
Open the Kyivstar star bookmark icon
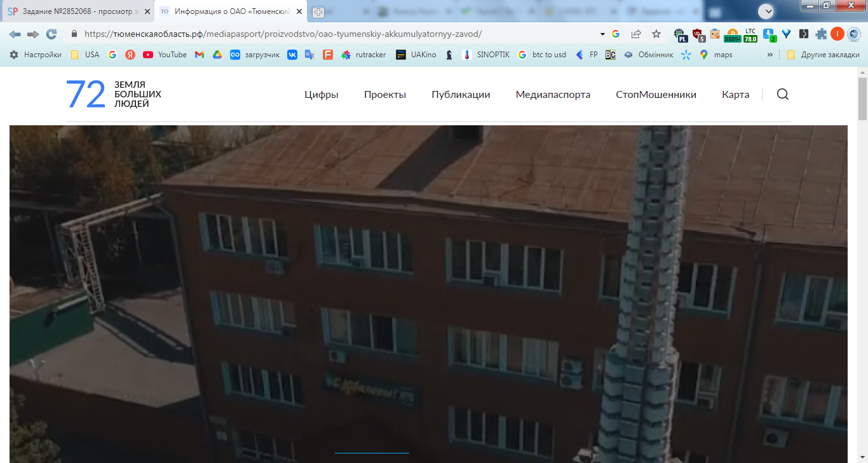pyautogui.click(x=686, y=55)
